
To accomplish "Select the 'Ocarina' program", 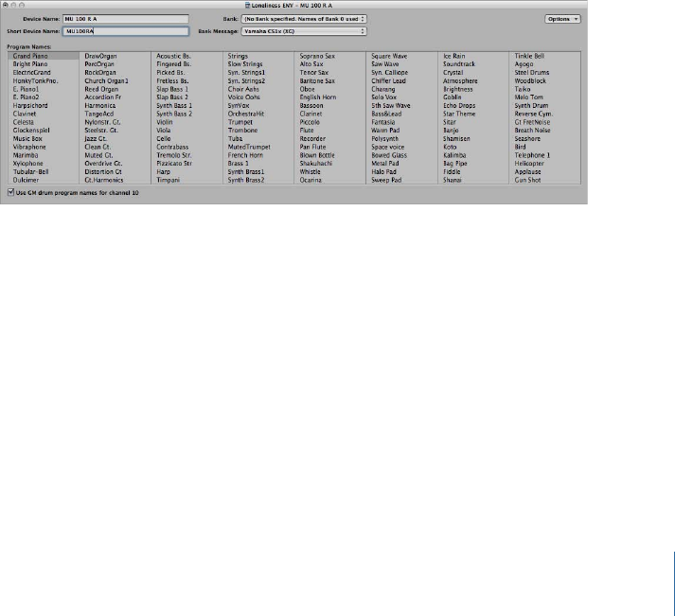I will 311,180.
